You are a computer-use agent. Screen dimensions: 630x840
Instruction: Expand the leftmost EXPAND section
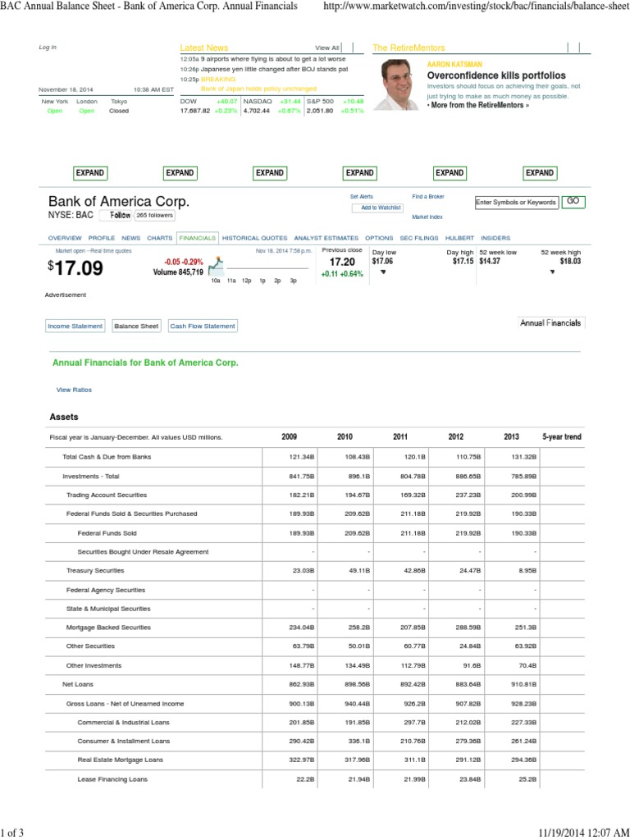(x=89, y=173)
